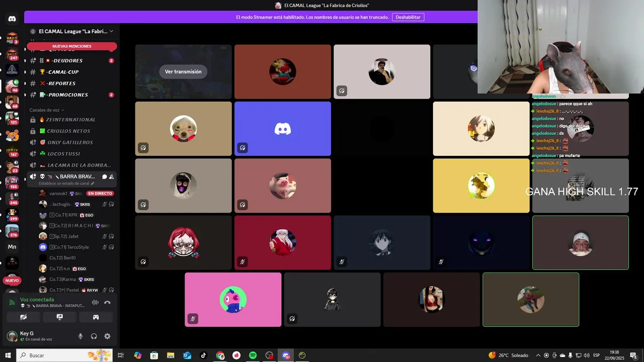Click the EN DIRECTO live badge
This screenshot has width=644, height=362.
pos(100,194)
